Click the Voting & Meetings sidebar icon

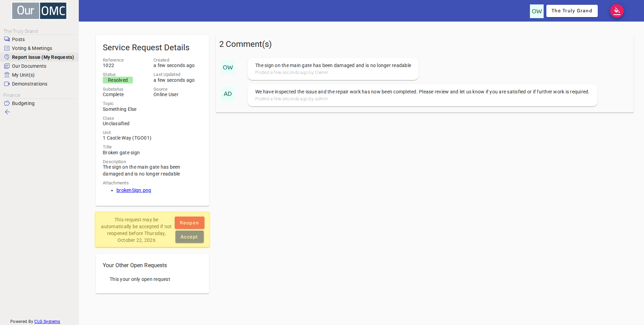point(7,48)
